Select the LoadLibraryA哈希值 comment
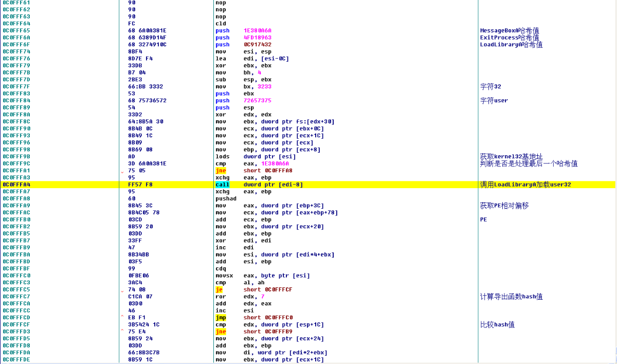Image resolution: width=617 pixels, height=364 pixels. coord(511,45)
